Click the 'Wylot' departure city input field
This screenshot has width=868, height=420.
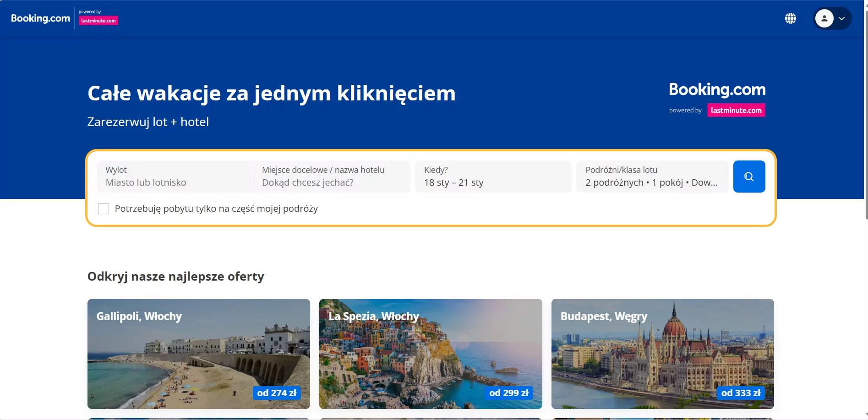coord(174,177)
